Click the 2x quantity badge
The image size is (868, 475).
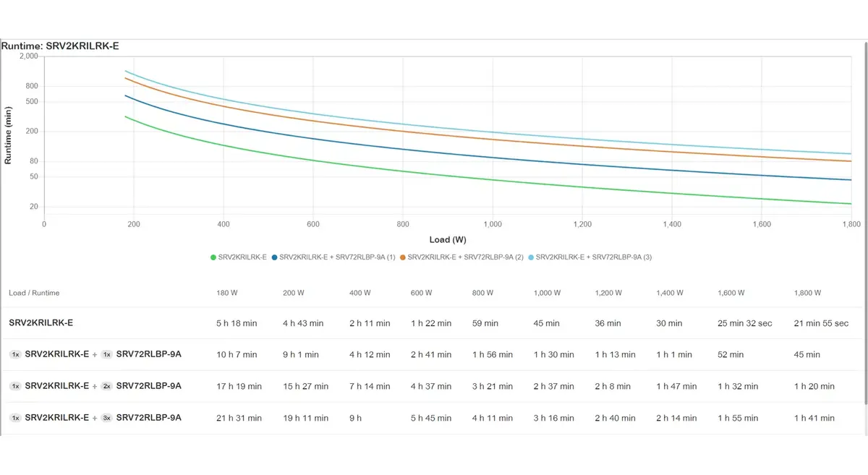click(x=106, y=386)
